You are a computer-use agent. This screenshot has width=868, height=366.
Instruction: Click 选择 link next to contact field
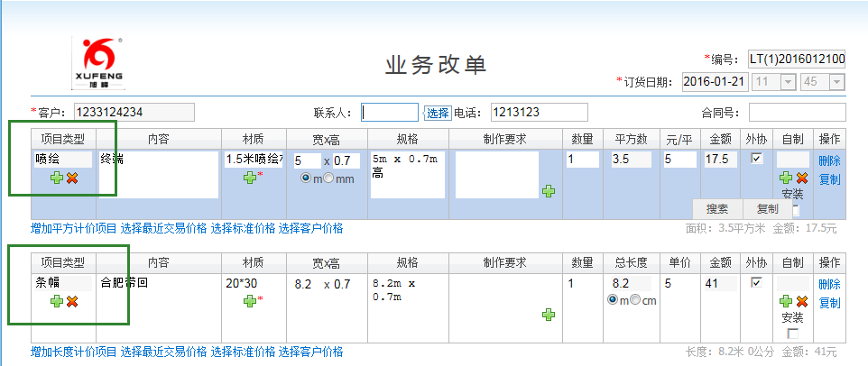[437, 113]
